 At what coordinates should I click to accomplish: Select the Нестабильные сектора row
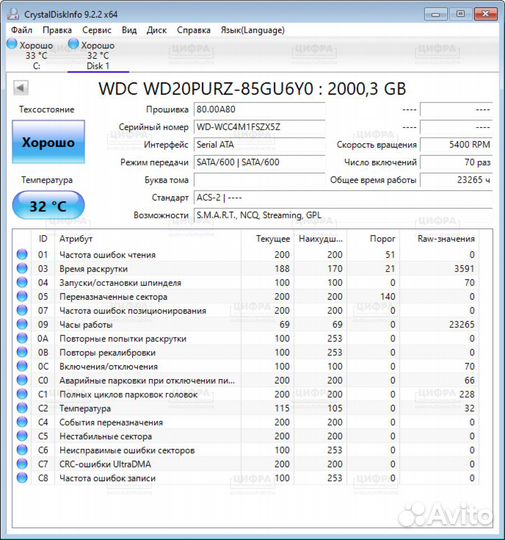click(x=246, y=436)
